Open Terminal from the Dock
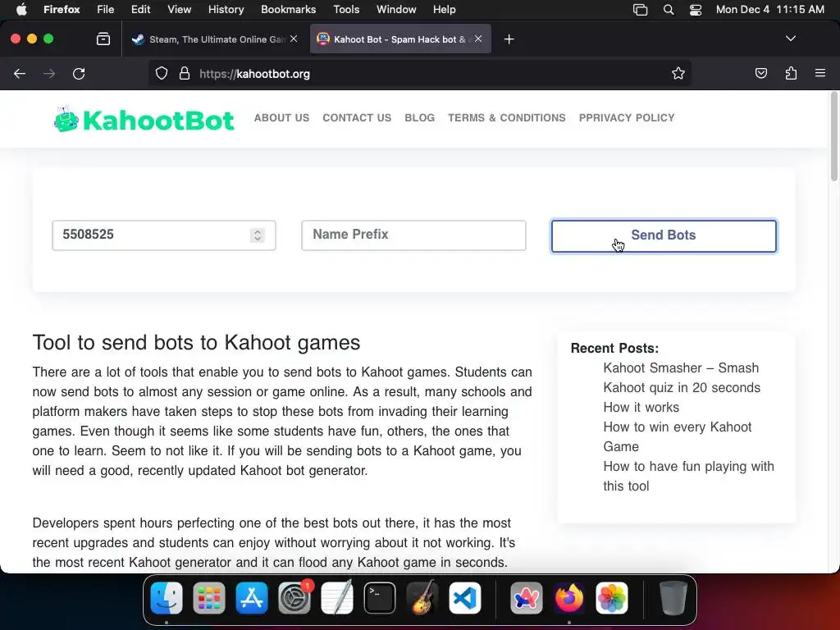Viewport: 840px width, 630px height. (x=380, y=598)
